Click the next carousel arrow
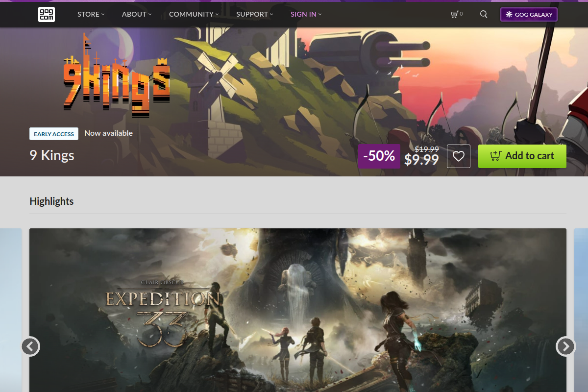The image size is (588, 392). [x=564, y=346]
